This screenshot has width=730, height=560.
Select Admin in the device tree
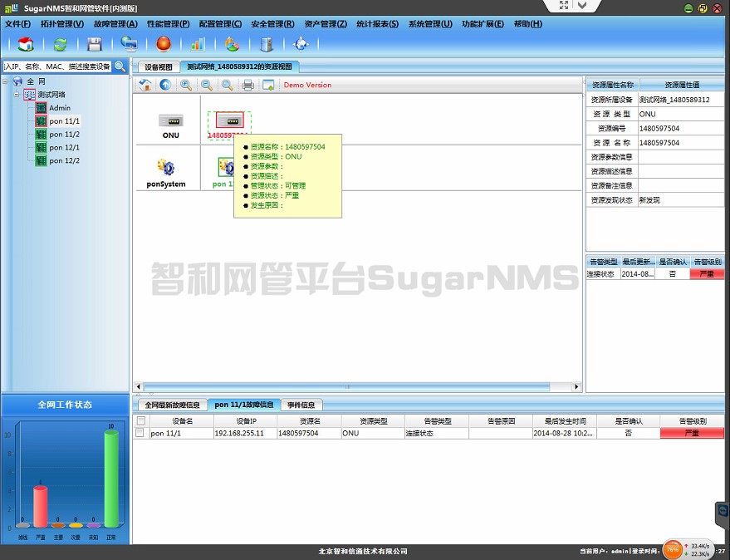[x=60, y=108]
